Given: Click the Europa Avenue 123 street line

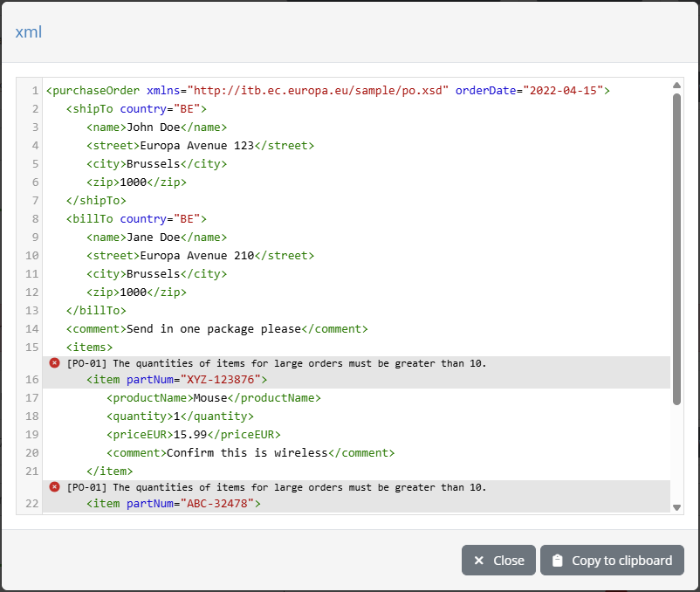Looking at the screenshot, I should pos(200,146).
